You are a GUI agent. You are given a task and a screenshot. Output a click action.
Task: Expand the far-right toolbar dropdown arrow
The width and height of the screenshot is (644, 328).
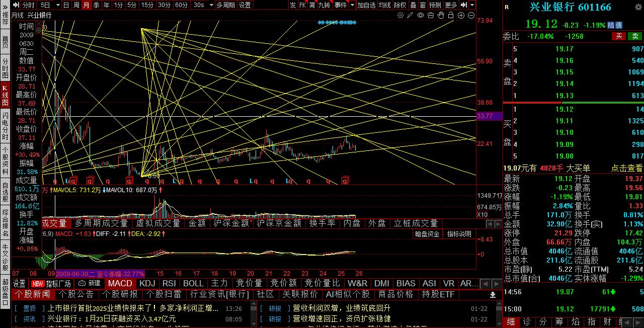click(x=472, y=5)
